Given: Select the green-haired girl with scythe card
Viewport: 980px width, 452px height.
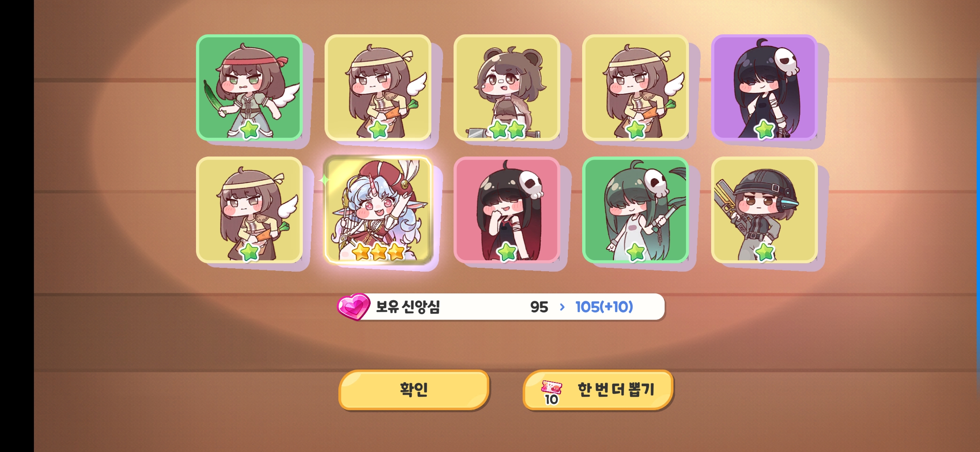Looking at the screenshot, I should click(x=636, y=210).
